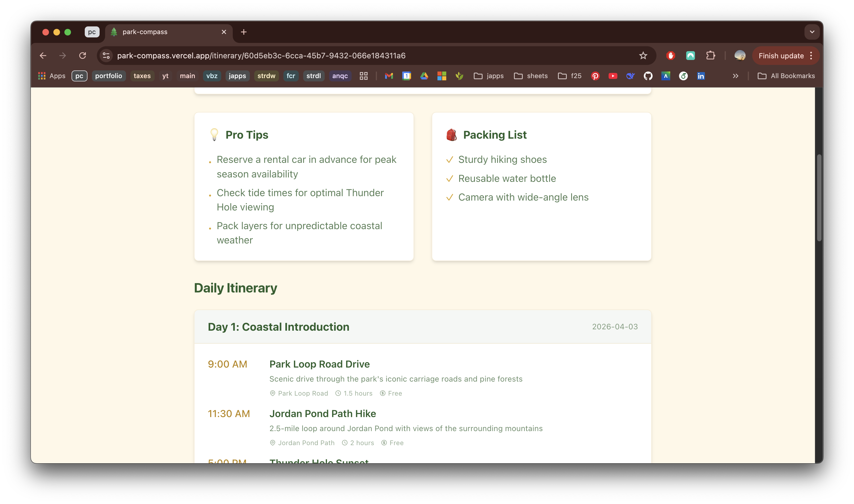Click the Camera with wide-angle lens item
Image resolution: width=854 pixels, height=504 pixels.
tap(523, 197)
